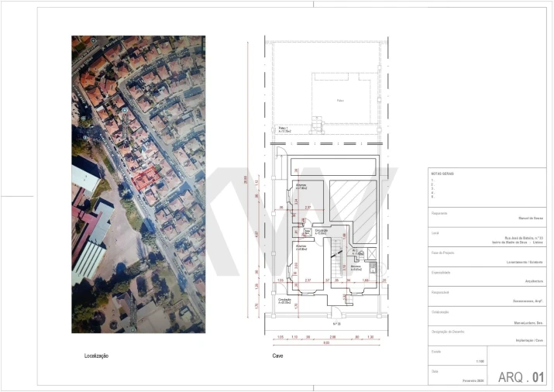Click the 'Designação do Desenho' label
The height and width of the screenshot is (392, 554).
(448, 332)
